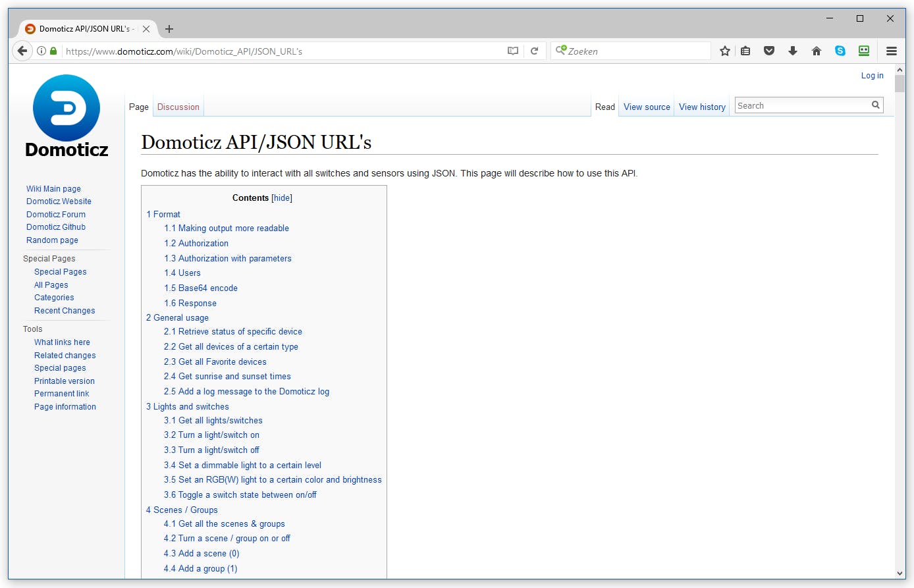This screenshot has height=588, width=914.
Task: Jump to 4.4 Add a group (1)
Action: [x=201, y=568]
